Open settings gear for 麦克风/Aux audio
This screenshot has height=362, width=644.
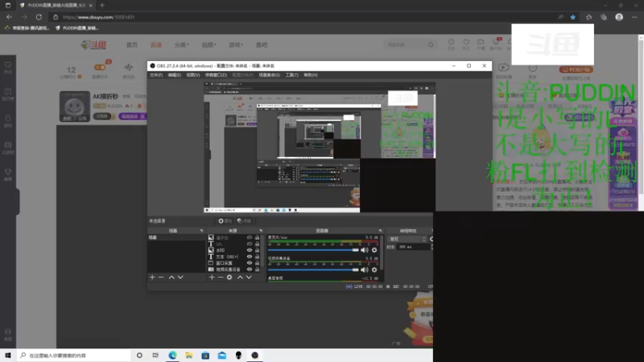point(374,250)
